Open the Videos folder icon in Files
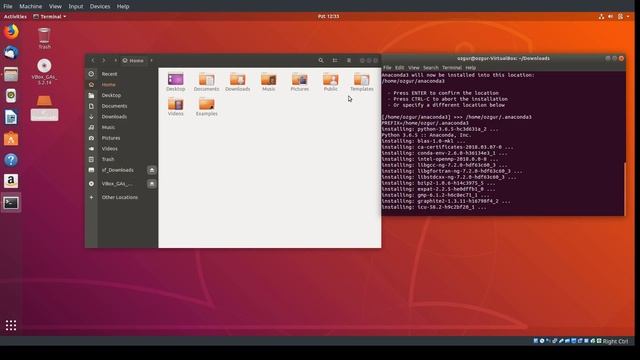 (x=176, y=107)
